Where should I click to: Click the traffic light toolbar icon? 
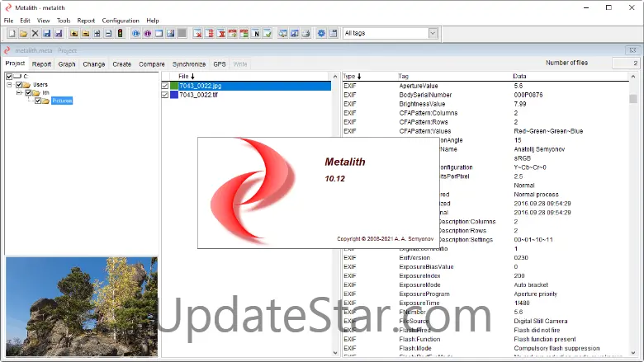(121, 33)
